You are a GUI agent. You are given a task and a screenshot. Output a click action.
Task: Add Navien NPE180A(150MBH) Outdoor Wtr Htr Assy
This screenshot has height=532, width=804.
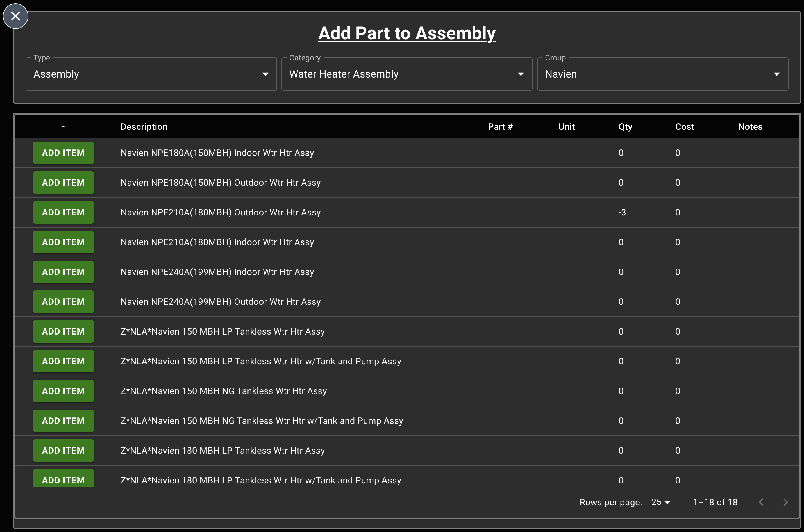pos(63,183)
